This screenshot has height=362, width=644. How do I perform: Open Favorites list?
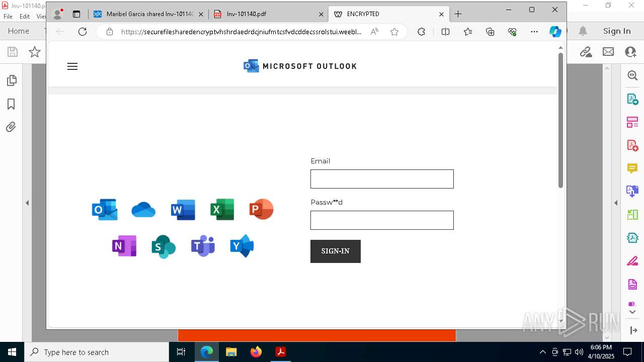click(468, 32)
